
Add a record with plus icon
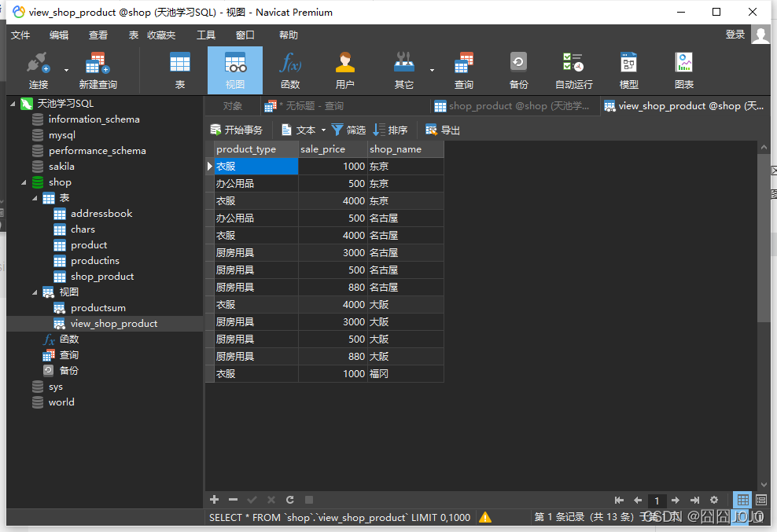point(215,499)
